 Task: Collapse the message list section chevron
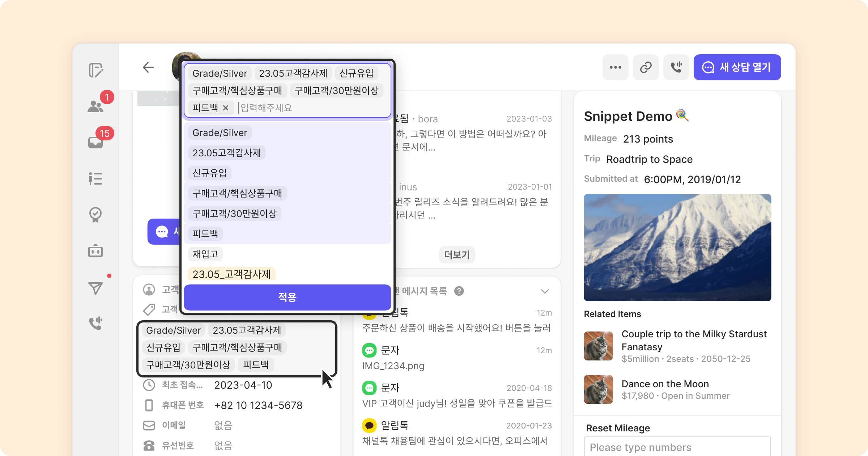[x=545, y=291]
